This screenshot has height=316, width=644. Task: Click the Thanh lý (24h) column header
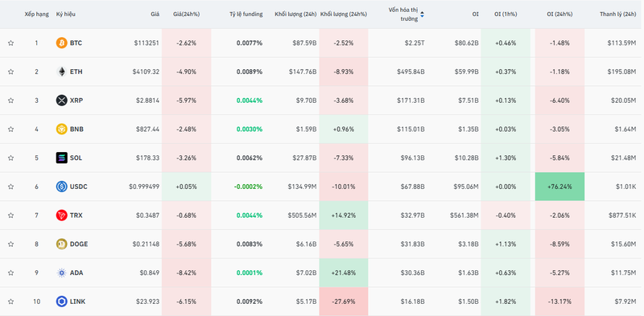point(617,14)
